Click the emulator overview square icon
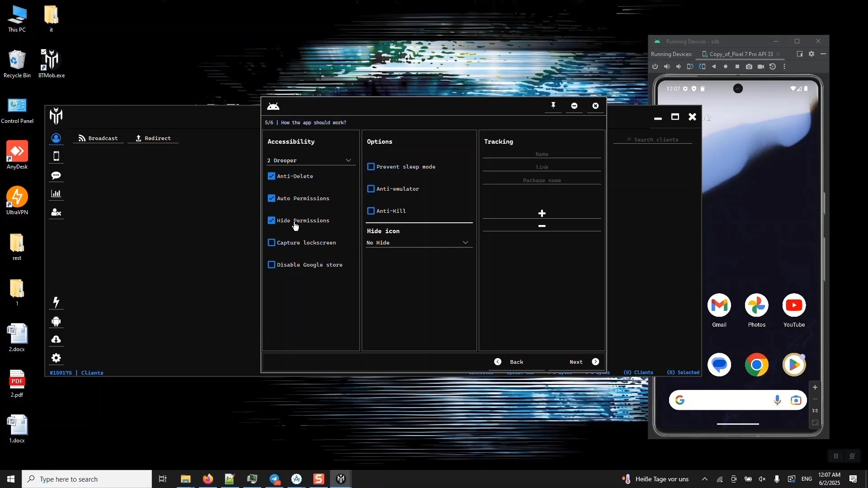Viewport: 868px width, 488px height. click(737, 66)
